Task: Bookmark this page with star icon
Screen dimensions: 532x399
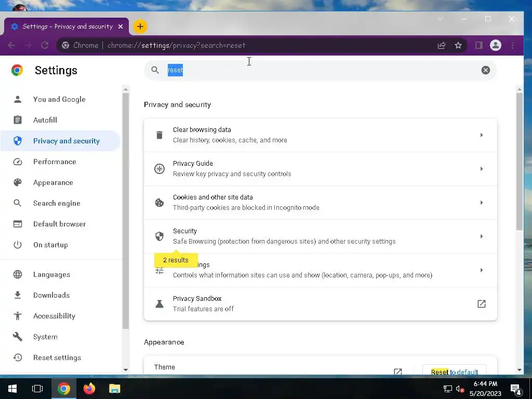Action: pyautogui.click(x=458, y=46)
